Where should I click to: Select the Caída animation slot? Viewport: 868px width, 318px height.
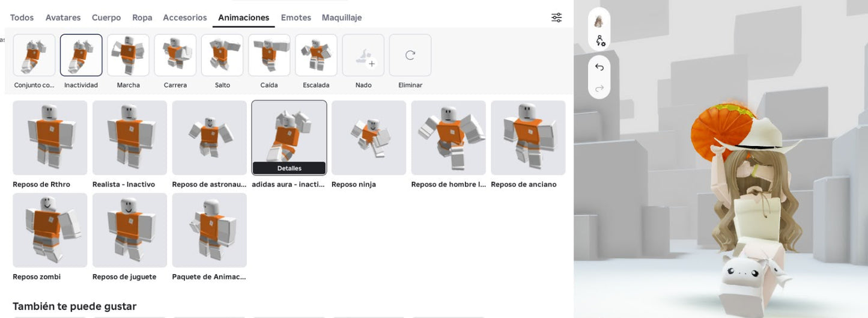[x=269, y=55]
